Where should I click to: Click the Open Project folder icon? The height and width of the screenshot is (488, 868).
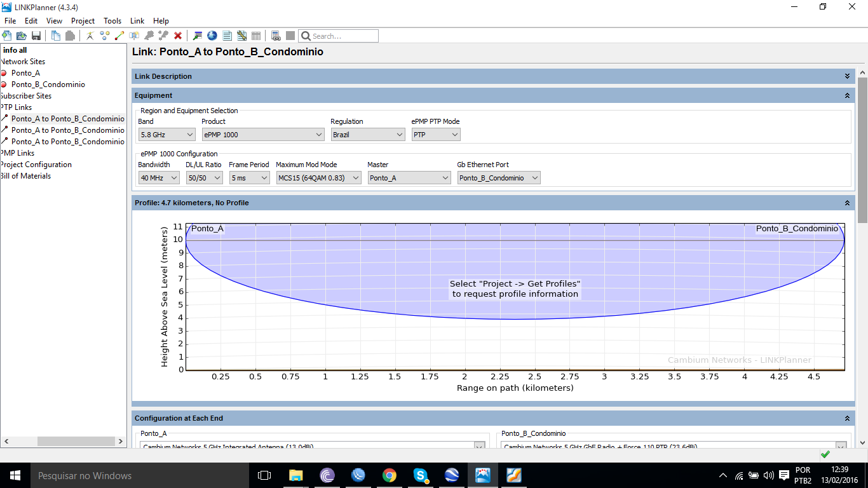[21, 36]
